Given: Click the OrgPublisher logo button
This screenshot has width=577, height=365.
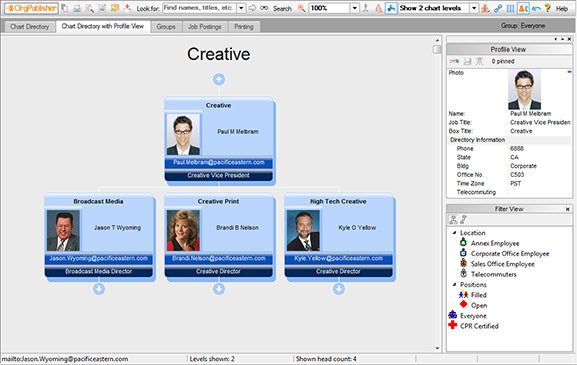Looking at the screenshot, I should pyautogui.click(x=32, y=8).
